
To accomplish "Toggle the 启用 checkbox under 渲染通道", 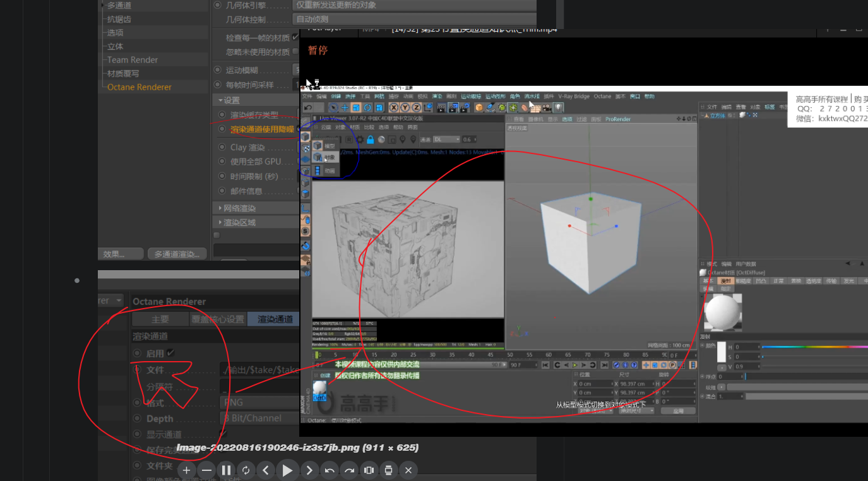I will coord(170,353).
